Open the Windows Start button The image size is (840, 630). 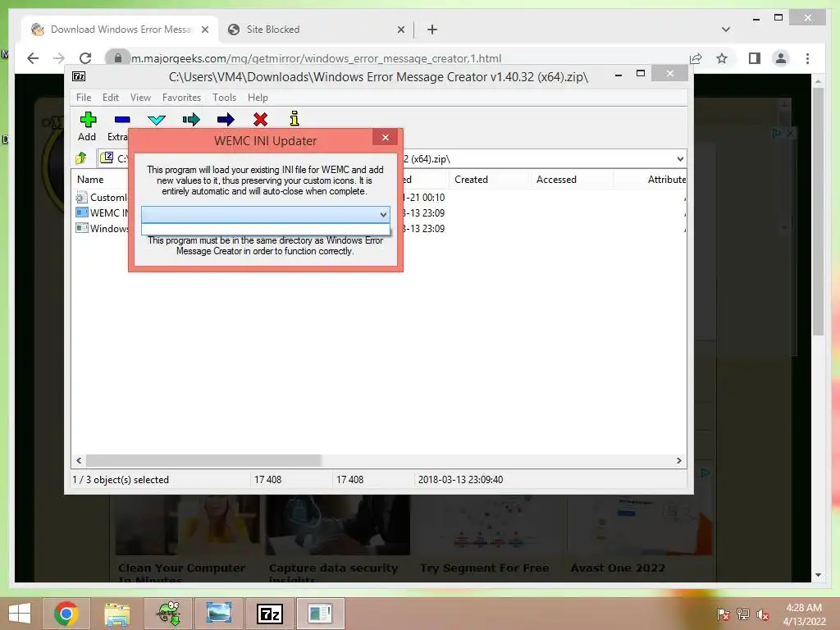coord(20,614)
